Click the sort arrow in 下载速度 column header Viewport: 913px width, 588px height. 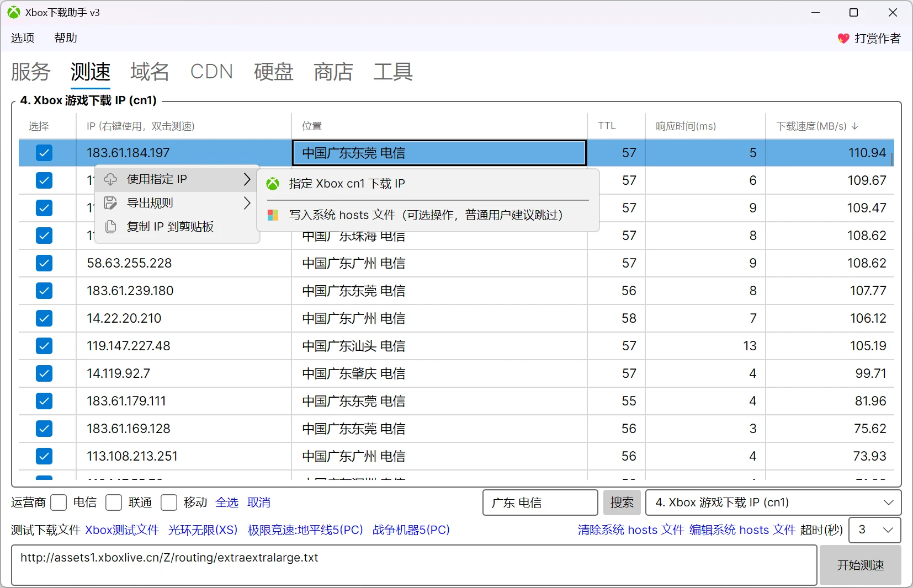coord(855,126)
